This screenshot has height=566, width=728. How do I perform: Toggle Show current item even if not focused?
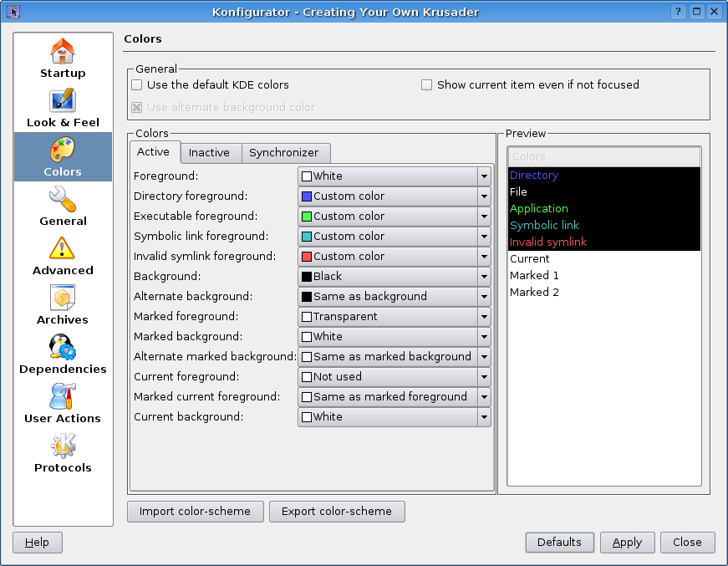point(426,85)
